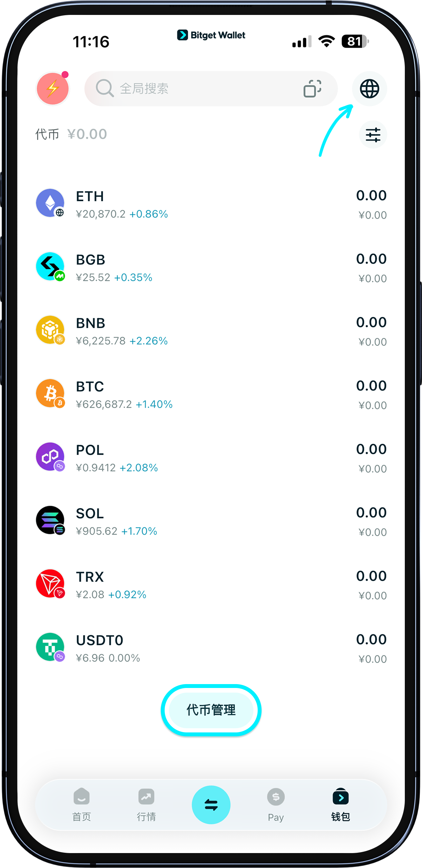Image resolution: width=422 pixels, height=868 pixels.
Task: Open the globe network selector icon
Action: tap(369, 89)
